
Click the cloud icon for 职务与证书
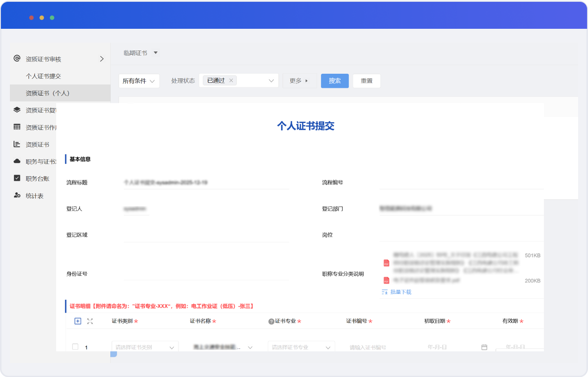pyautogui.click(x=17, y=161)
